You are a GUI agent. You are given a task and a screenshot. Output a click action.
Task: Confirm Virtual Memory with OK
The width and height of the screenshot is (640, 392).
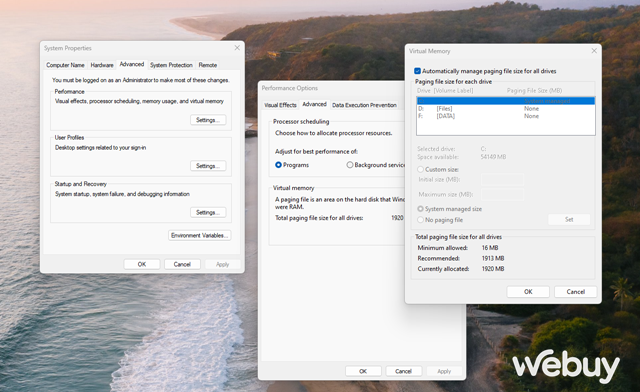coord(528,292)
